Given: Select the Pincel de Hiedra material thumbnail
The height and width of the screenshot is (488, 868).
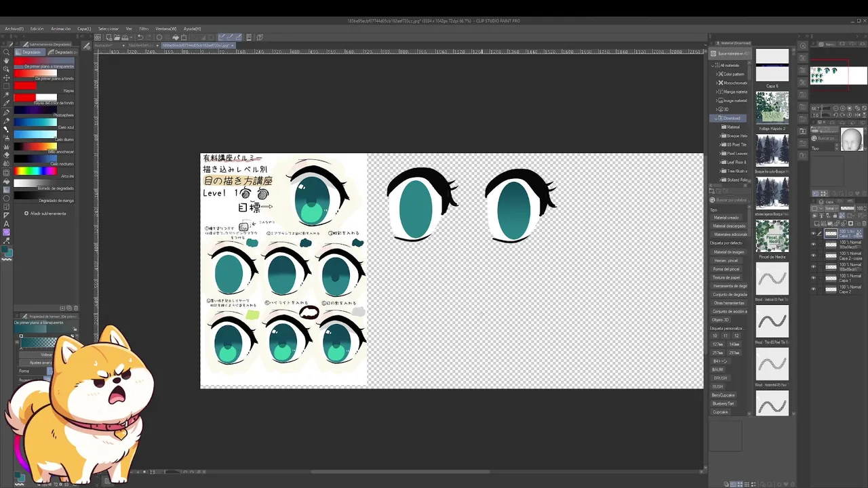Looking at the screenshot, I should point(772,236).
